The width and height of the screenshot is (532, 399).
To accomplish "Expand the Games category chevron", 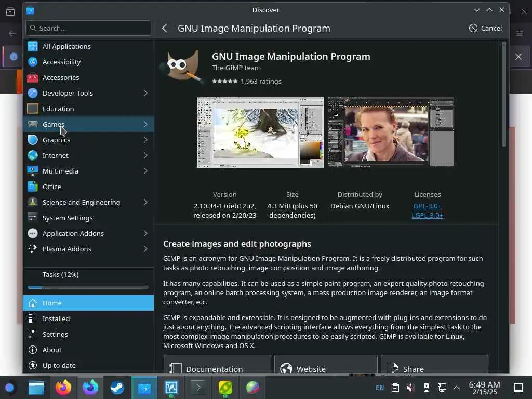I will pos(145,124).
